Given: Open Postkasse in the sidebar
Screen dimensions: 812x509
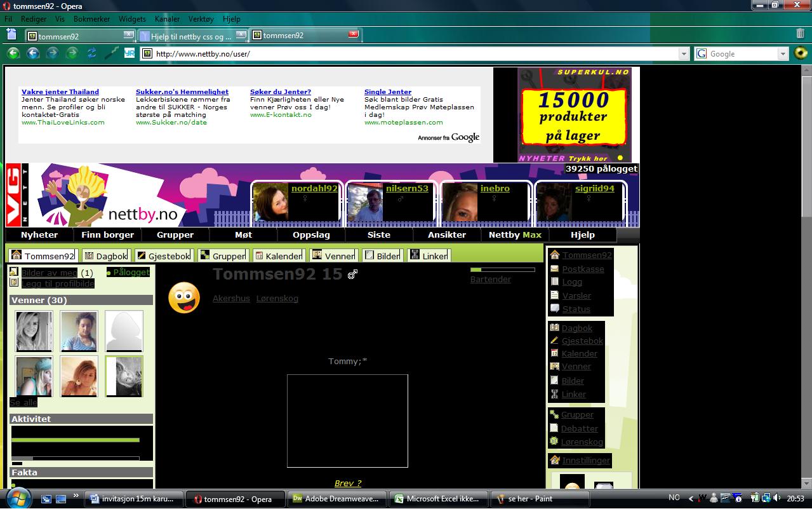Looking at the screenshot, I should pos(583,269).
